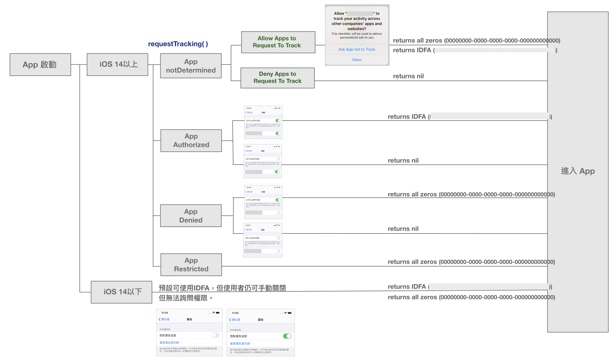
Task: Select Ask App not to Track in the dialog
Action: click(357, 49)
